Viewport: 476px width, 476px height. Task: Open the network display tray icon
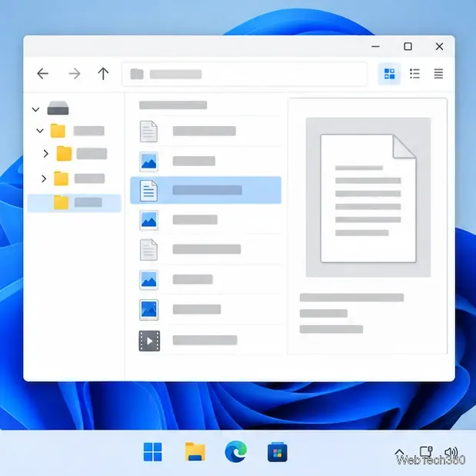(x=426, y=451)
